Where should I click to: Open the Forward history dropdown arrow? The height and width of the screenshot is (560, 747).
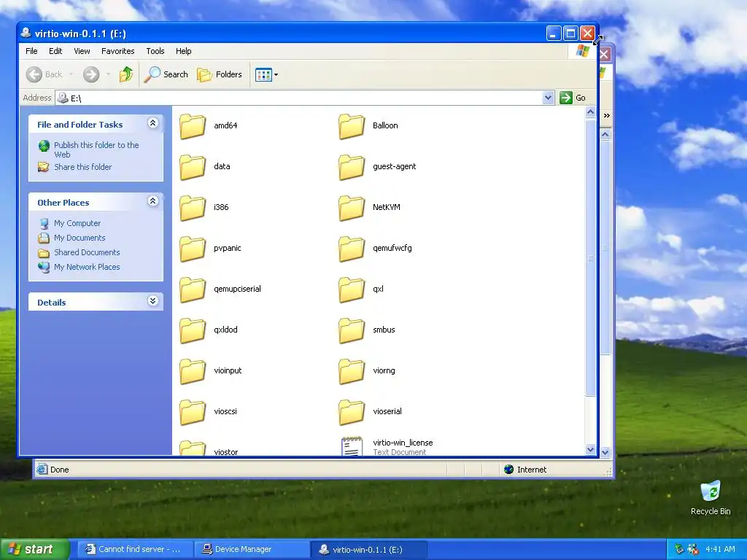coord(108,74)
